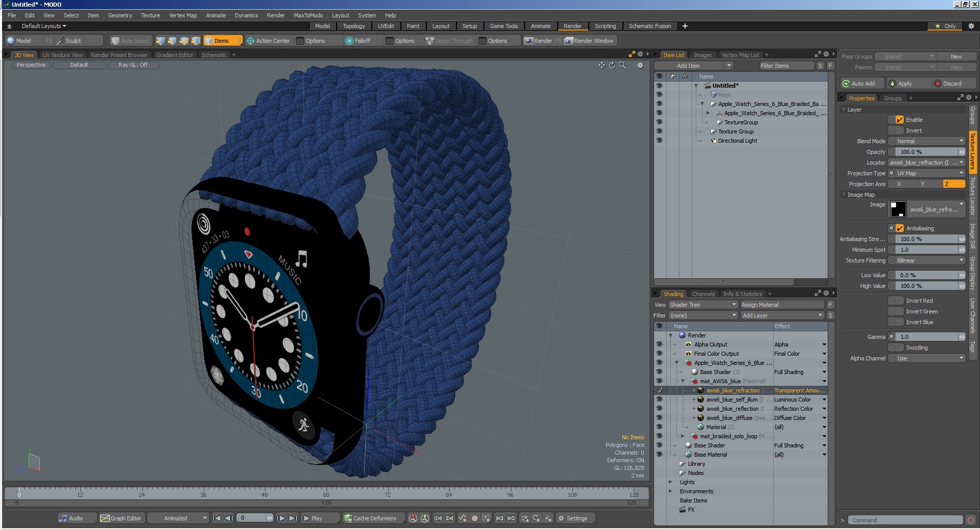Collapse the mat_AWS6_blue material group
This screenshot has height=530, width=980.
point(683,381)
